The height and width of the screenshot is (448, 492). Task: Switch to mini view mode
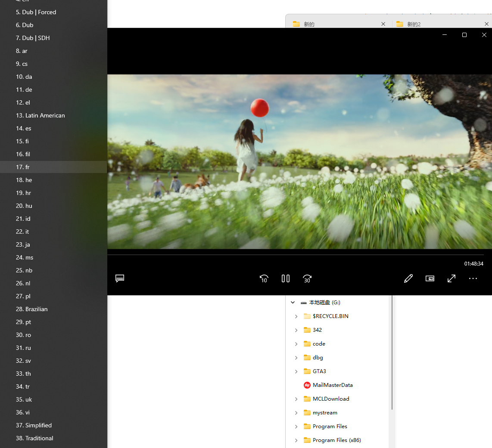pos(430,278)
